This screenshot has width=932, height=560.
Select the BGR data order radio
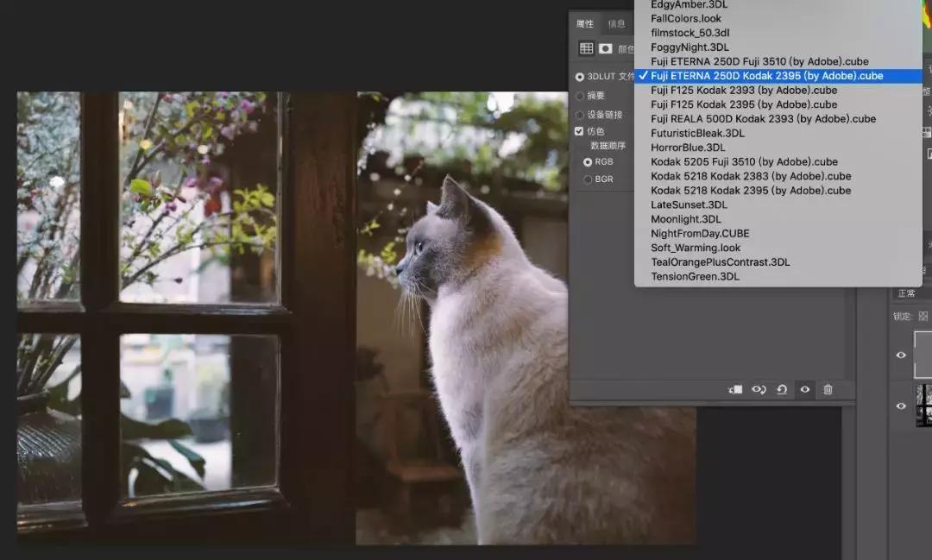[588, 179]
